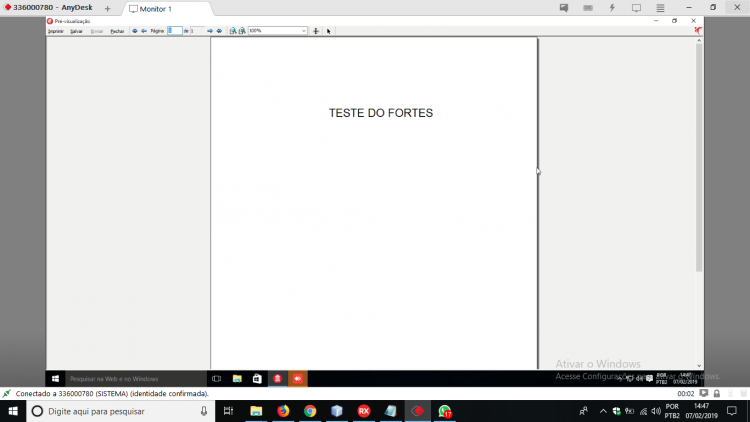Open local Windows Start button
Viewport: 750px width, 422px height.
coord(13,411)
